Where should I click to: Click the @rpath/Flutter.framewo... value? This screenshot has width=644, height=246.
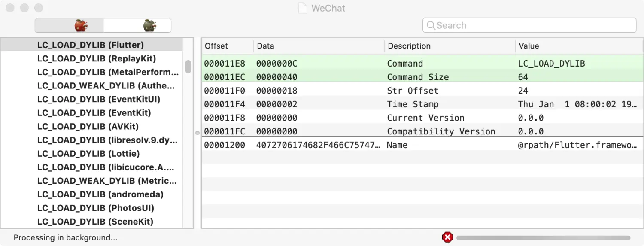[x=578, y=145]
